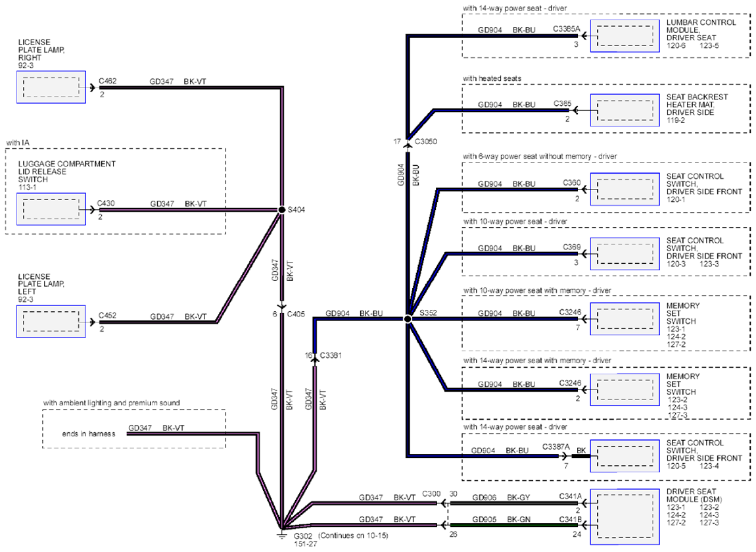
Task: Click pin number 16 at connector C3381
Action: 308,356
